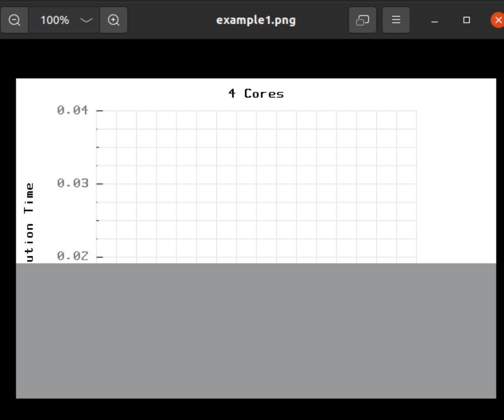
Task: Click the example1.png window title
Action: click(x=256, y=20)
